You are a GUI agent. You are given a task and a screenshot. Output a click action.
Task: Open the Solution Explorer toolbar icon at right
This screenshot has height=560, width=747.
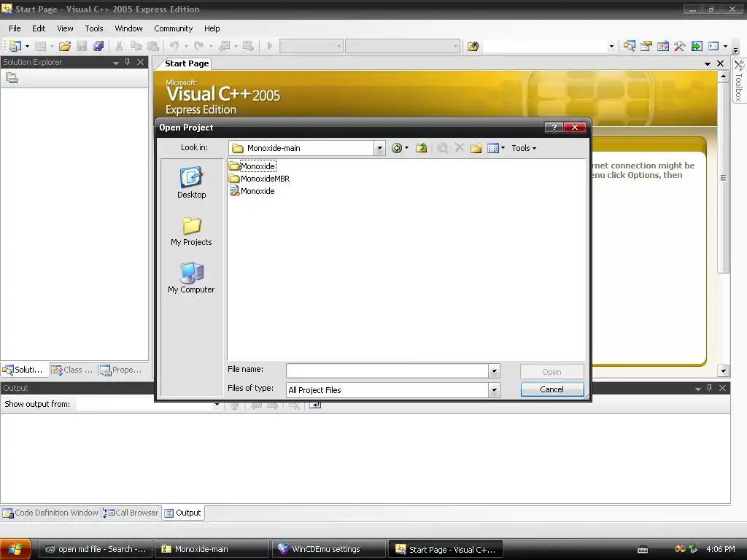(x=630, y=46)
